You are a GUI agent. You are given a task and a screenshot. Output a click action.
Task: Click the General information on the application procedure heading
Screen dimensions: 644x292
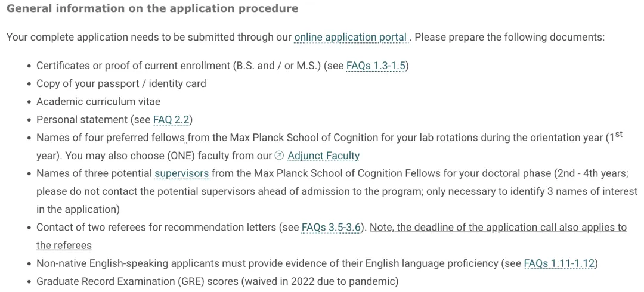[153, 8]
